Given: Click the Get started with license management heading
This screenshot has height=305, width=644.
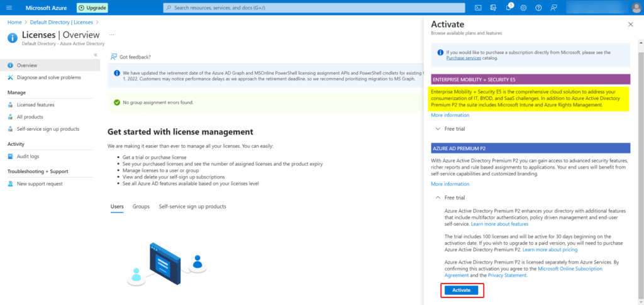Looking at the screenshot, I should click(180, 132).
